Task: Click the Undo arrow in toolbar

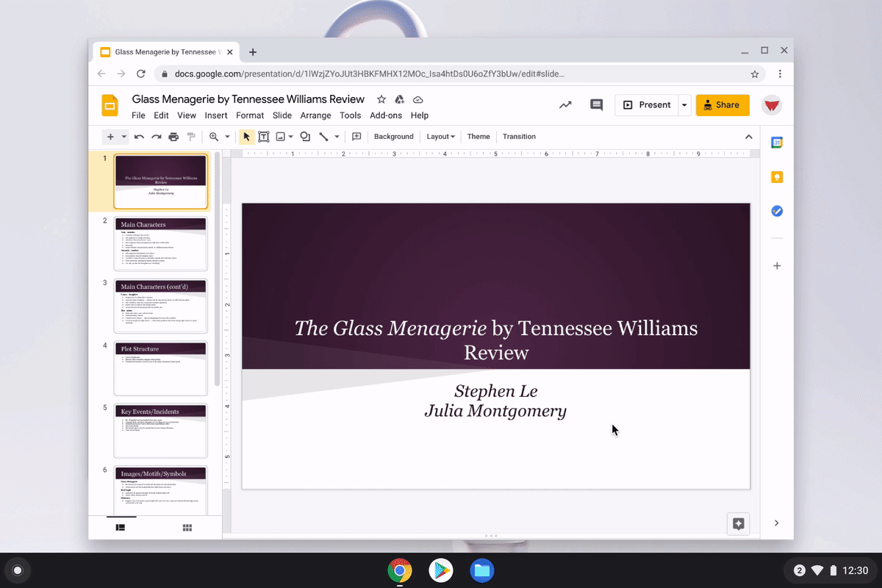Action: click(139, 137)
